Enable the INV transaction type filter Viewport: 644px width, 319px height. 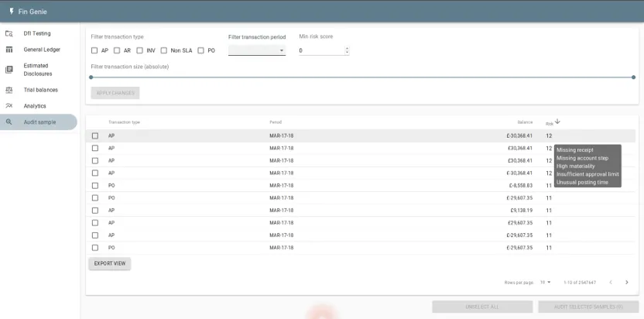pos(139,50)
